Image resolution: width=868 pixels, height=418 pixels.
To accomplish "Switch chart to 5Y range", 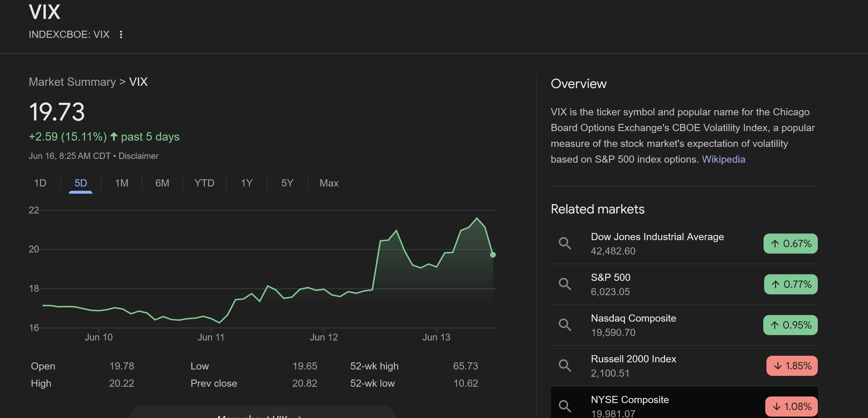I will 287,183.
